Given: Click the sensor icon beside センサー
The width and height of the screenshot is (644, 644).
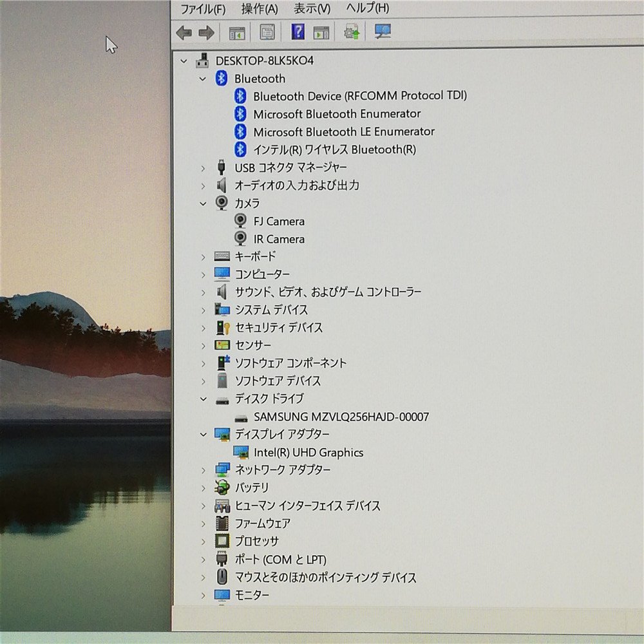Looking at the screenshot, I should tap(222, 345).
